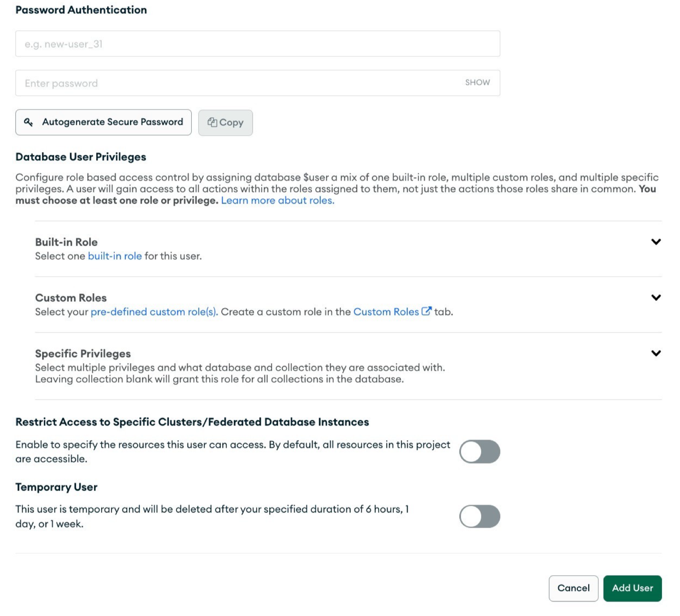Click Autogenerate Secure Password button label
Screen dimensions: 680x616
[x=112, y=122]
